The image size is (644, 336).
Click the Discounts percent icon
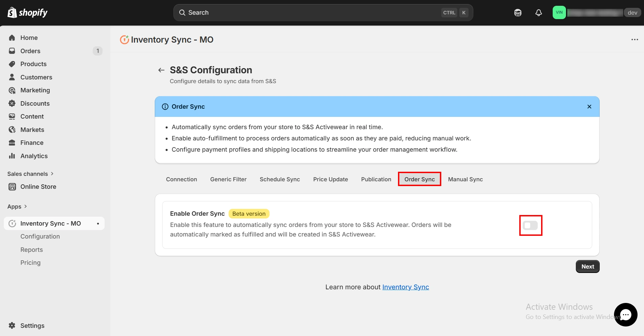pos(12,103)
